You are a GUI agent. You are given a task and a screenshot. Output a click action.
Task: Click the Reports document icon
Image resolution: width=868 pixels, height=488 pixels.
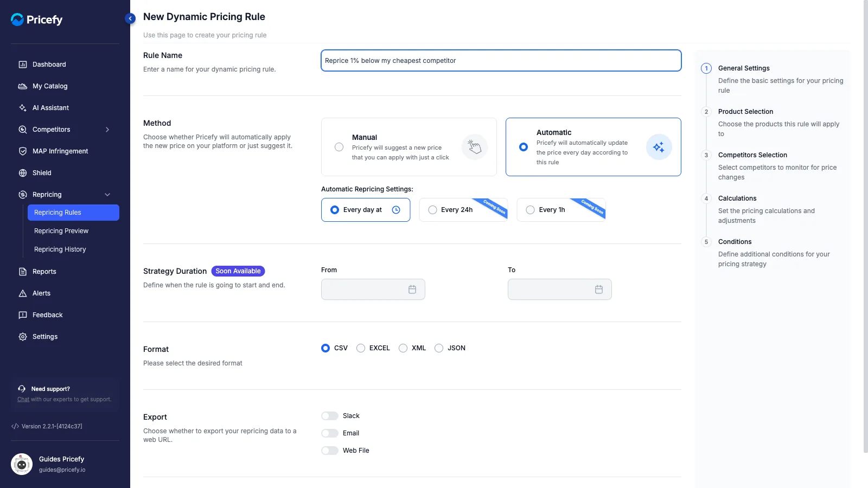point(23,272)
